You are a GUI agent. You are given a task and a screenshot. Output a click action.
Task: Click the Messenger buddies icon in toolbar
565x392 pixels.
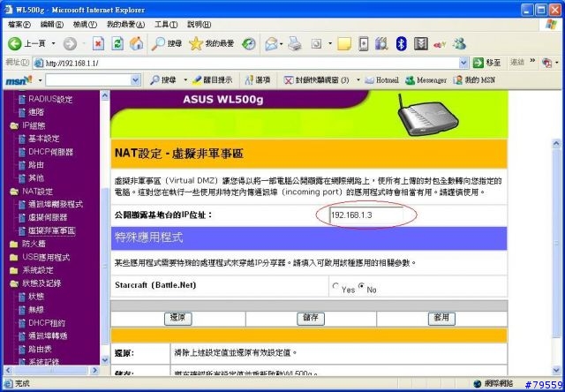point(459,44)
